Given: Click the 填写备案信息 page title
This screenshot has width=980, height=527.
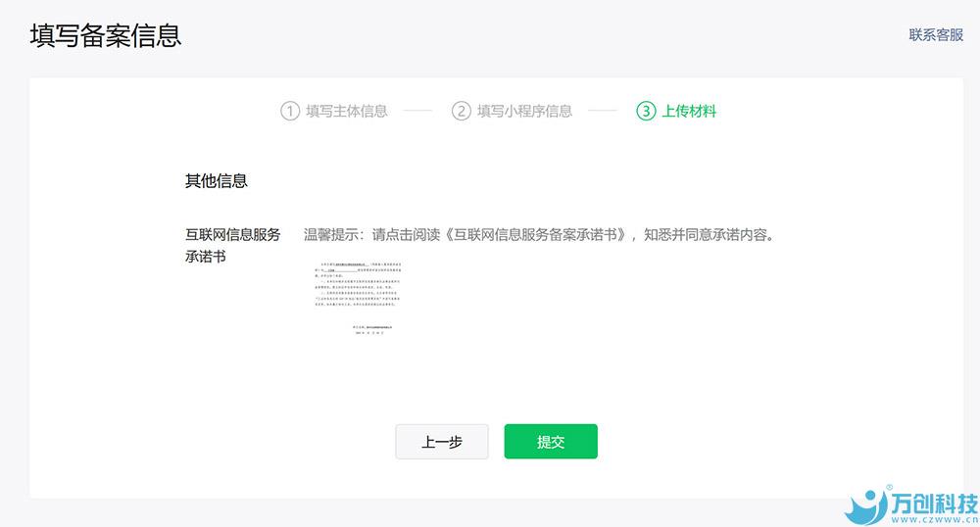Looking at the screenshot, I should pos(105,36).
